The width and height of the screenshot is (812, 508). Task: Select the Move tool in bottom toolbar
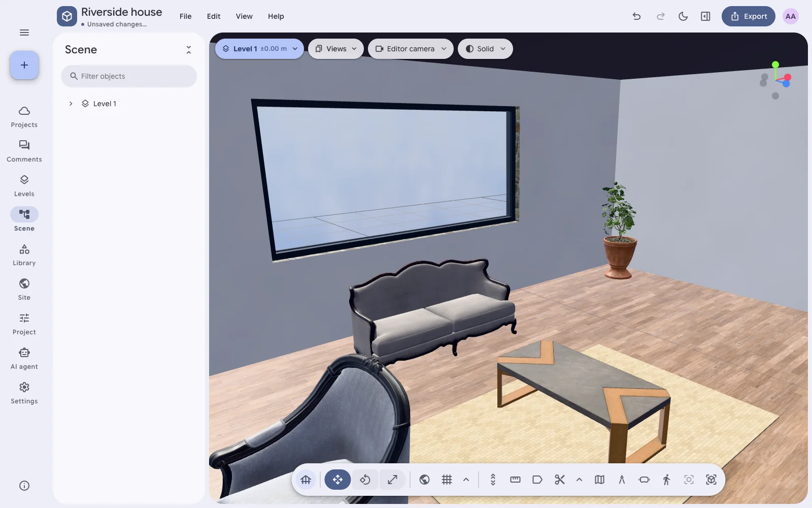click(x=337, y=480)
